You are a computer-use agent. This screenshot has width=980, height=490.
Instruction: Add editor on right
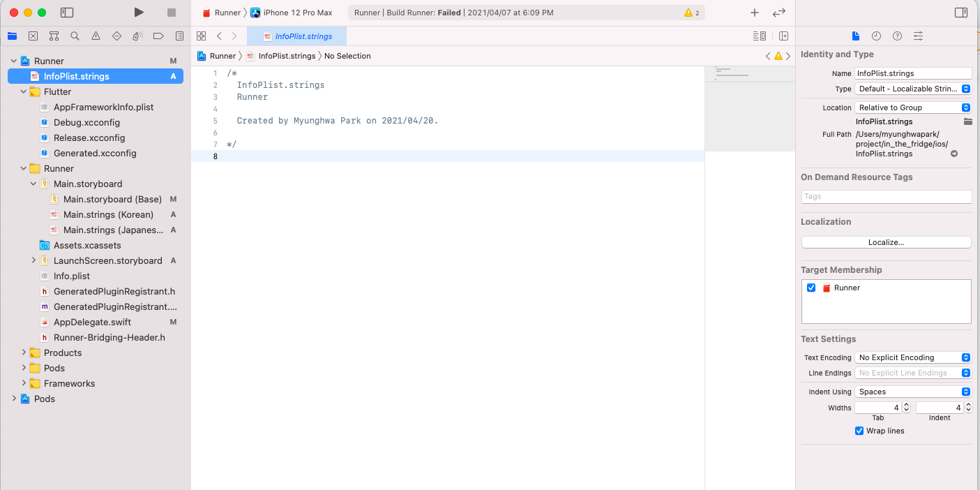(783, 36)
